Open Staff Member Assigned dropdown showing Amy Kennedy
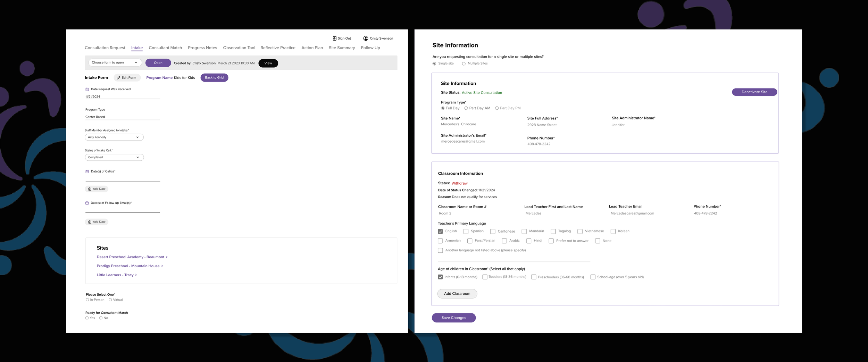This screenshot has width=868, height=362. 114,137
